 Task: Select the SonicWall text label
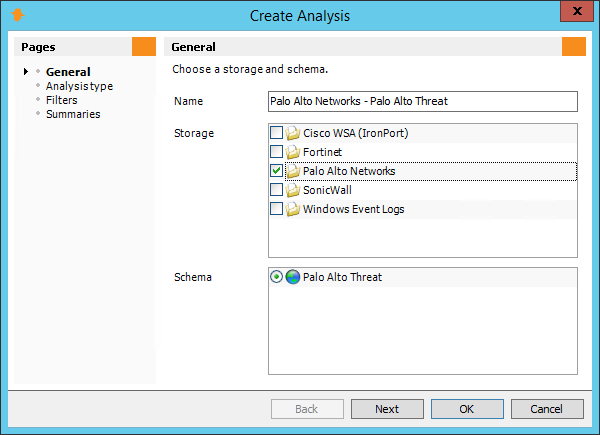(x=327, y=190)
